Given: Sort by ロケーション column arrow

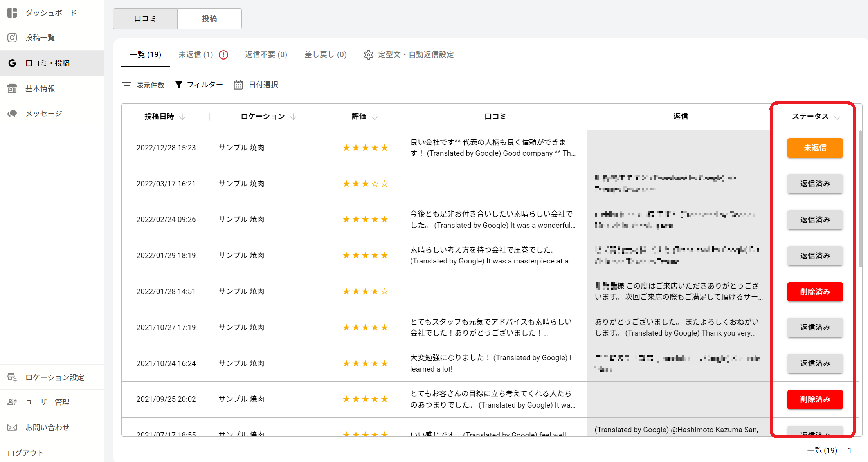Looking at the screenshot, I should [293, 117].
